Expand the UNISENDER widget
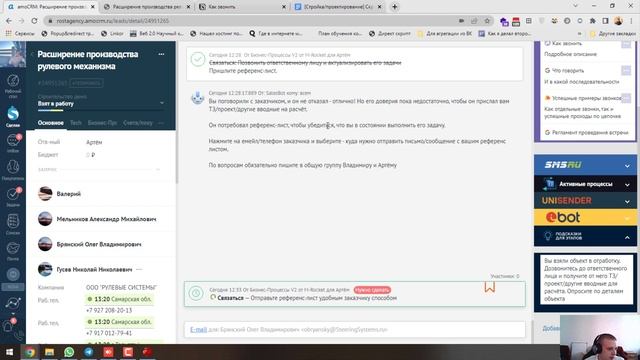This screenshot has height=360, width=640. (x=585, y=201)
